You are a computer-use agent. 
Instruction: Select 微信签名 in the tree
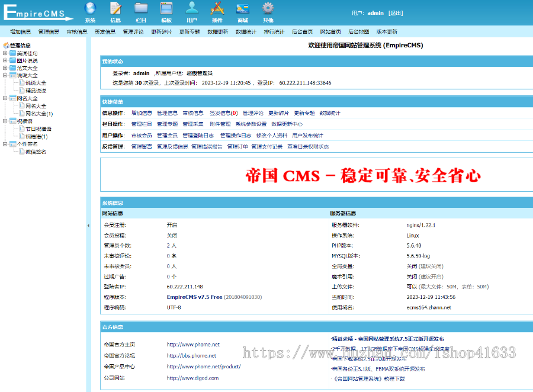tap(36, 151)
